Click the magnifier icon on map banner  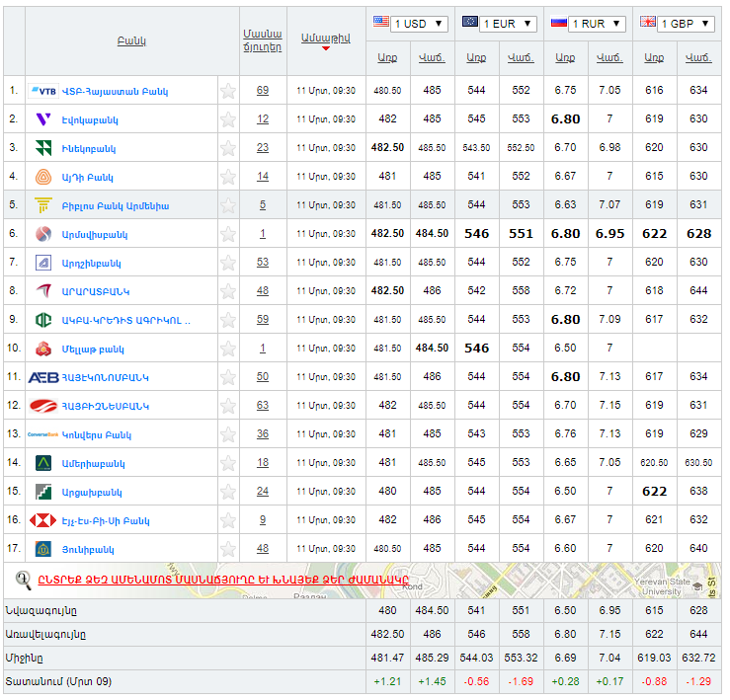[x=24, y=580]
